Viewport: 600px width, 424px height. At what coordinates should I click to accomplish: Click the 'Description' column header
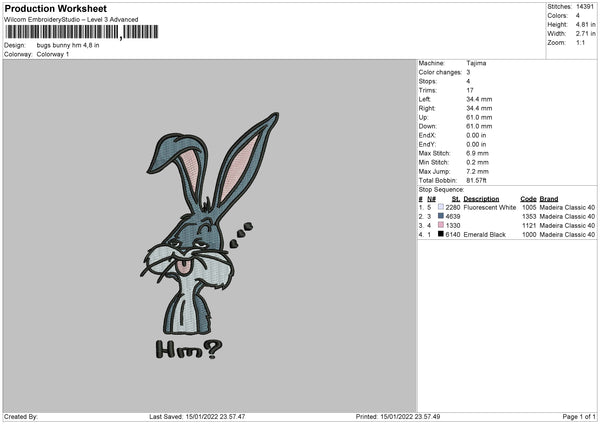[x=481, y=199]
